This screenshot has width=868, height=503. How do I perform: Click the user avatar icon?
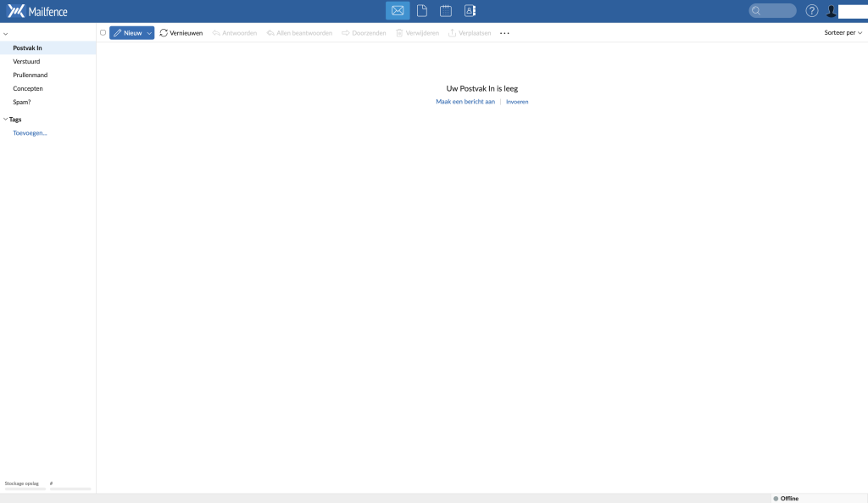[x=829, y=10]
